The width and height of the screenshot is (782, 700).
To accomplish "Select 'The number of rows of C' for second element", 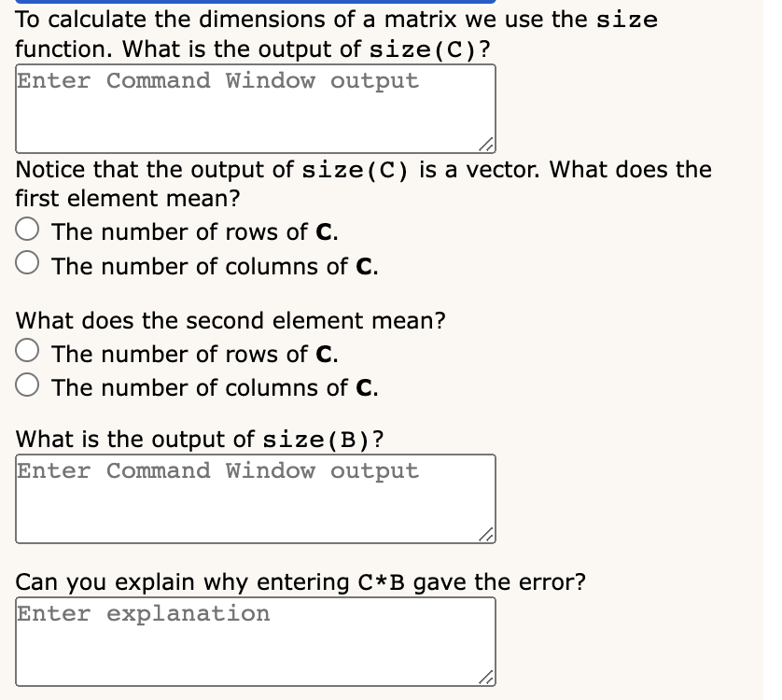I will 27,349.
